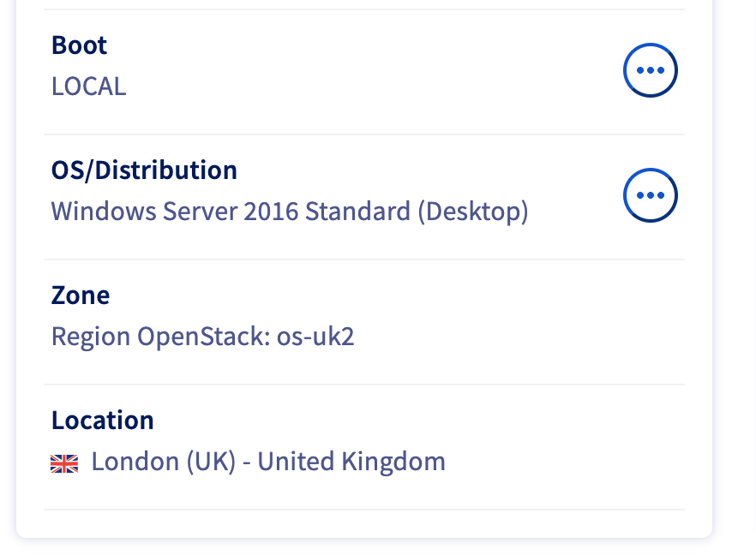Click the Zone heading label
The width and height of the screenshot is (756, 555).
click(x=81, y=295)
